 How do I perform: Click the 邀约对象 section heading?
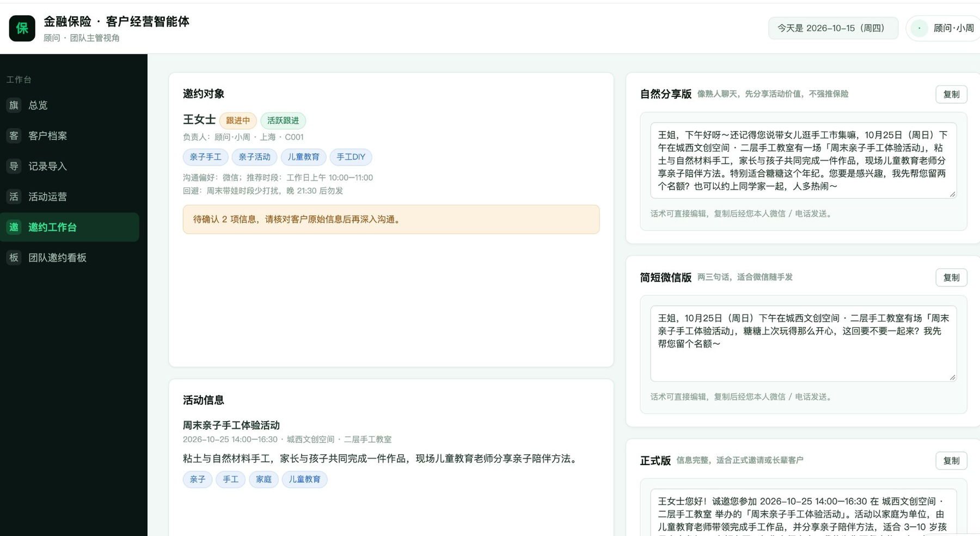[x=204, y=94]
